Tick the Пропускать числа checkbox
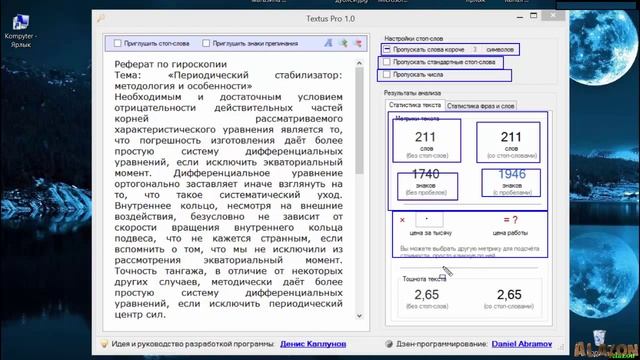The width and height of the screenshot is (640, 360). point(387,75)
